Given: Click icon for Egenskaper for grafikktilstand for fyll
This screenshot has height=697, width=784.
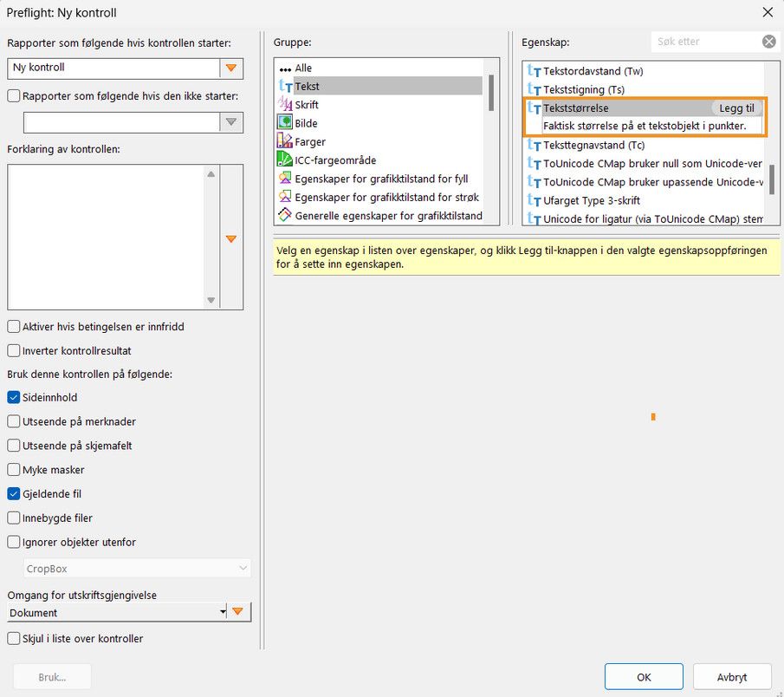Looking at the screenshot, I should click(284, 178).
